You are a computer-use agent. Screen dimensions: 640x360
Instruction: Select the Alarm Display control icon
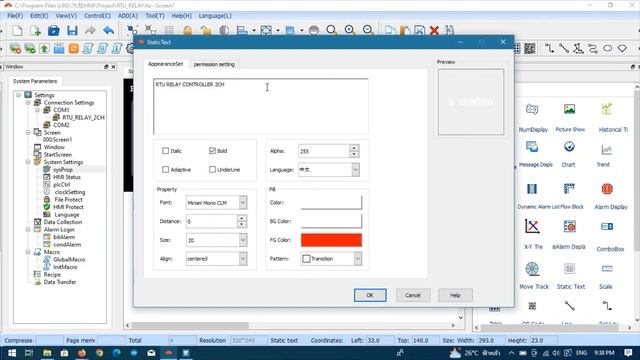pos(607,189)
